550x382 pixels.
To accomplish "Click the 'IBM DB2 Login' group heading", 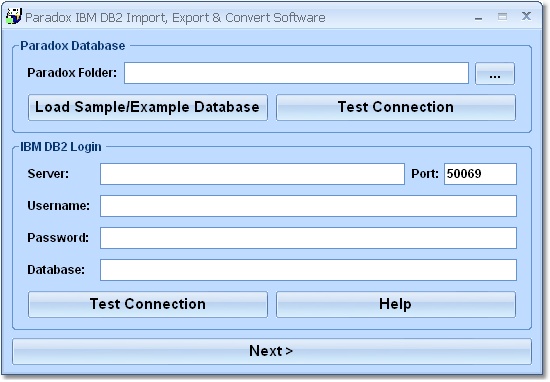I will (61, 147).
